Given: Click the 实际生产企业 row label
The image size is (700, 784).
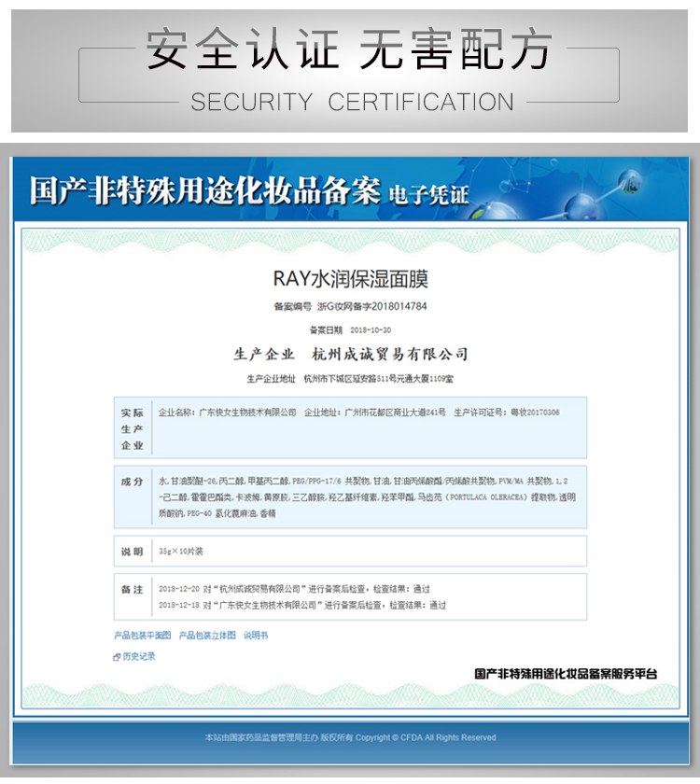Looking at the screenshot, I should pyautogui.click(x=133, y=428).
